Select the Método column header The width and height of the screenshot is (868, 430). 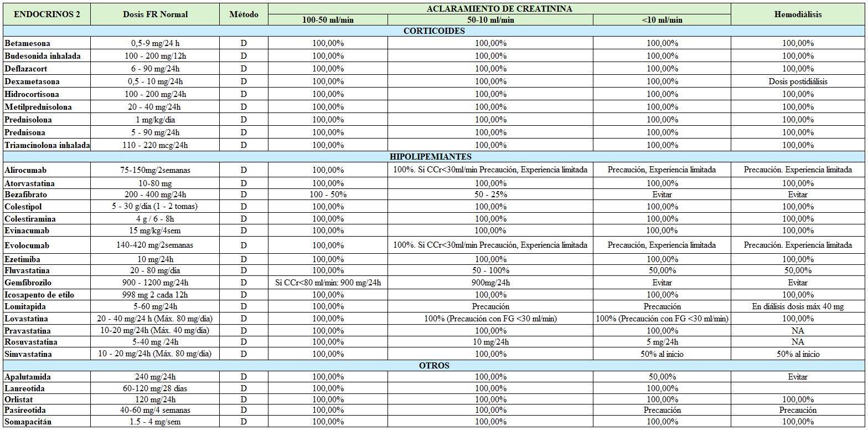(244, 14)
